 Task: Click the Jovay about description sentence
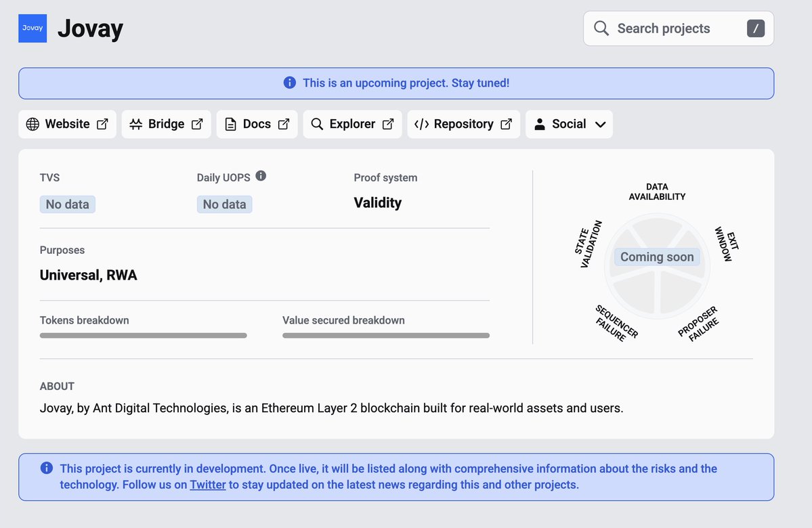331,408
